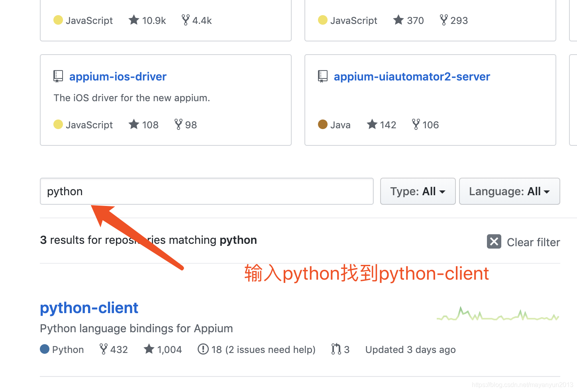Click the star icon showing 108
The image size is (577, 392).
point(134,124)
